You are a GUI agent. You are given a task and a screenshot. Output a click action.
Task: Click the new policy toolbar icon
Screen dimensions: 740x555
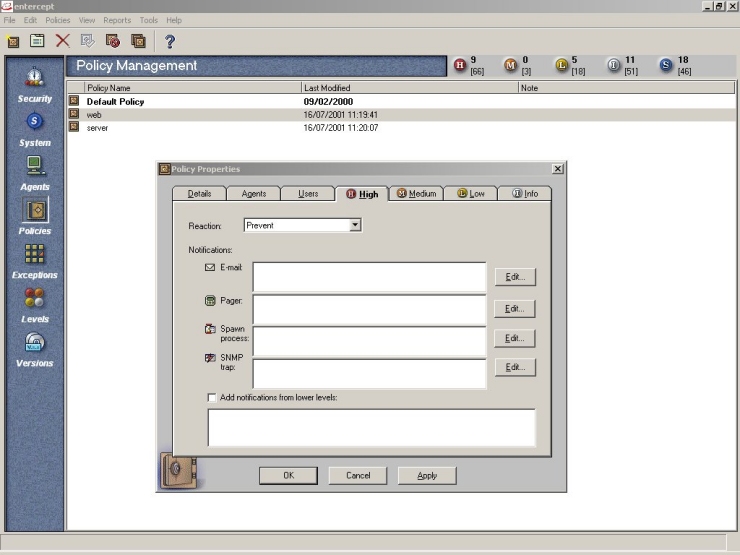(x=13, y=42)
